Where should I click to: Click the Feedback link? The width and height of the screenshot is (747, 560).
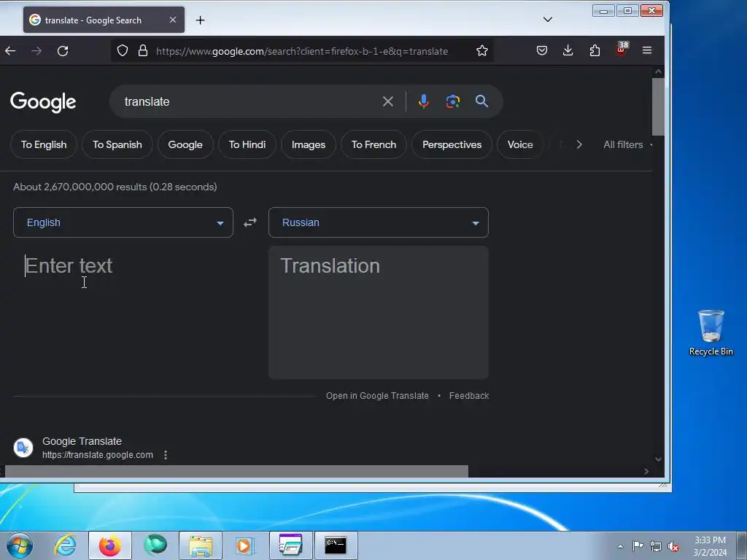point(469,396)
